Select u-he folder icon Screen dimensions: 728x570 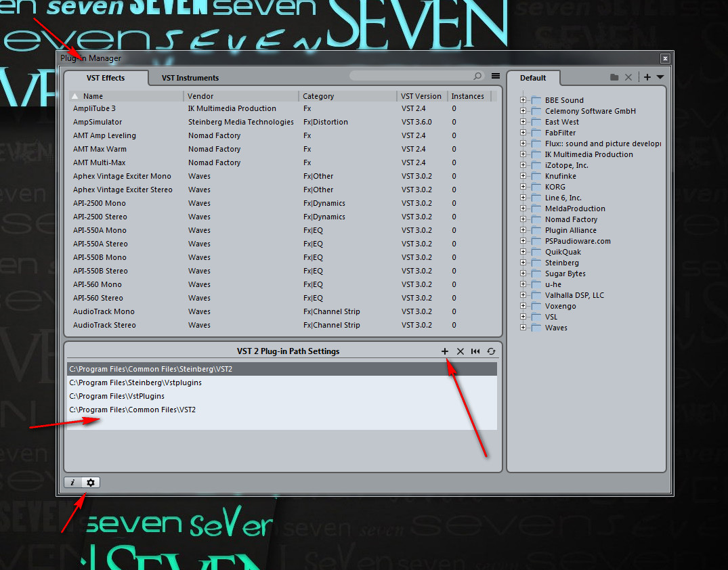pyautogui.click(x=536, y=284)
